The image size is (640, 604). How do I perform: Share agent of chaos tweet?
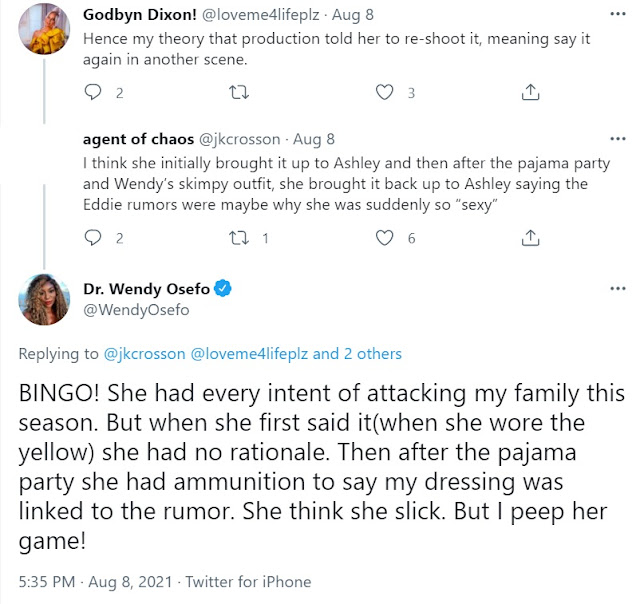529,238
